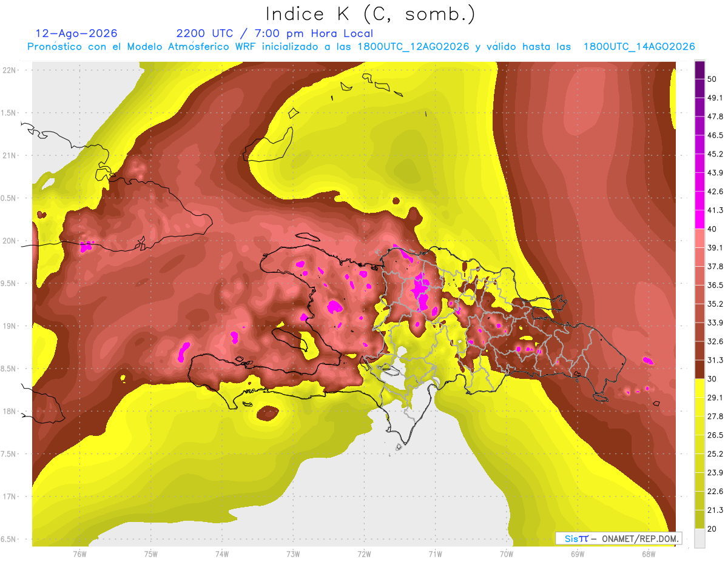Viewport: 728px width, 562px height.
Task: Click the latitude label "17N"
Action: coord(9,497)
